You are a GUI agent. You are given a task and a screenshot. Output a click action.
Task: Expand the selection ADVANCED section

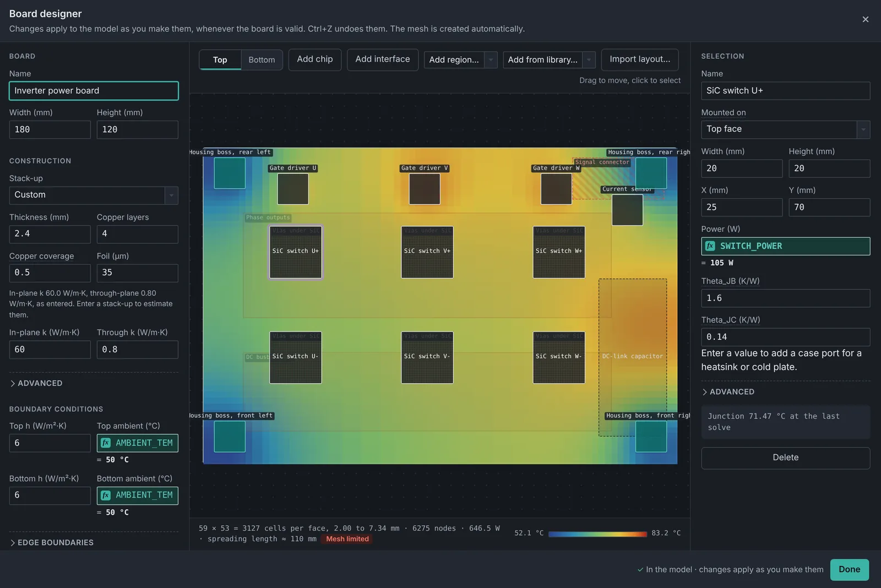click(x=728, y=392)
